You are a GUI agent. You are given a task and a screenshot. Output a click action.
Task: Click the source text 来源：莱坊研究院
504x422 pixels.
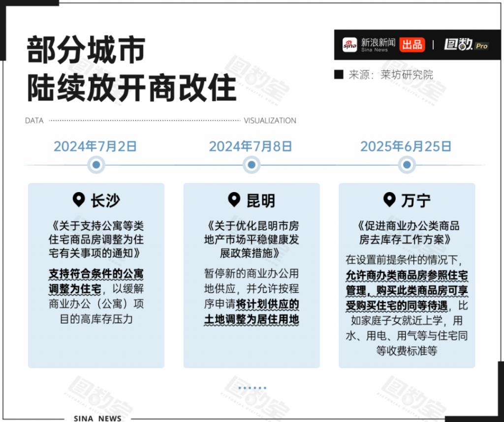click(390, 75)
